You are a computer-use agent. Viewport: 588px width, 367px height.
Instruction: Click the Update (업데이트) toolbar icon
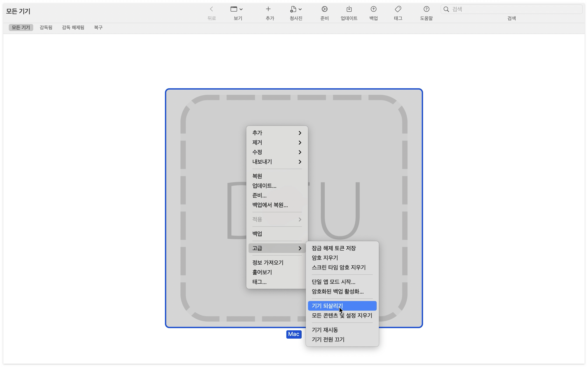click(349, 9)
